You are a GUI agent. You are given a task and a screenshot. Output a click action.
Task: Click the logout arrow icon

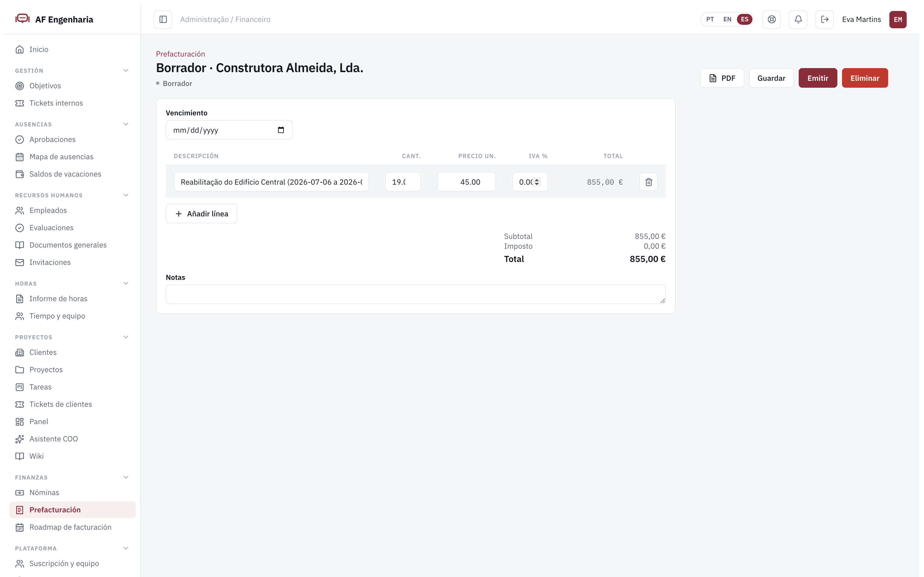(x=825, y=19)
